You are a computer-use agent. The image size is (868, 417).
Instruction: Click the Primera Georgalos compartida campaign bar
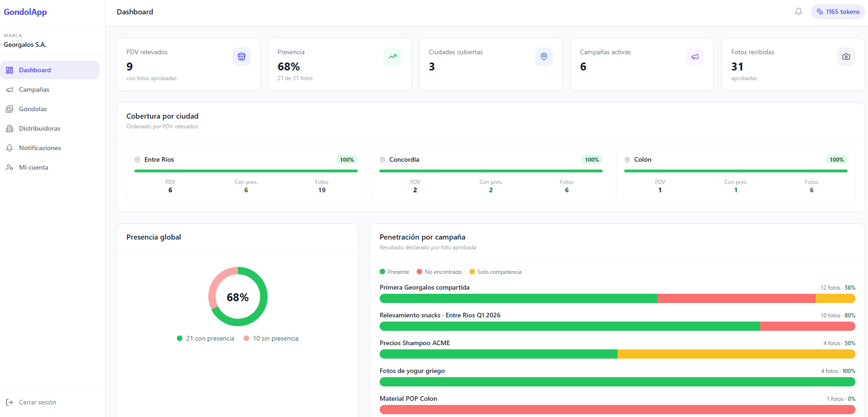618,298
